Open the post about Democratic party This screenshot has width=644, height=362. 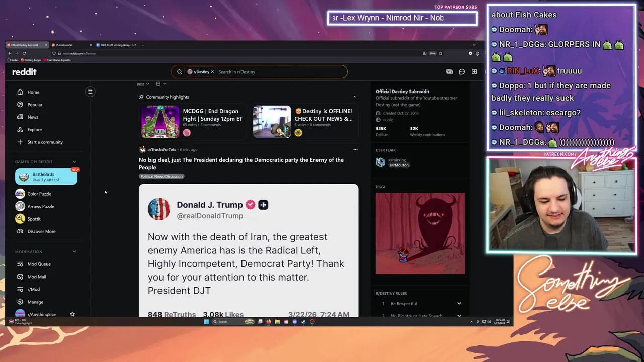(241, 163)
